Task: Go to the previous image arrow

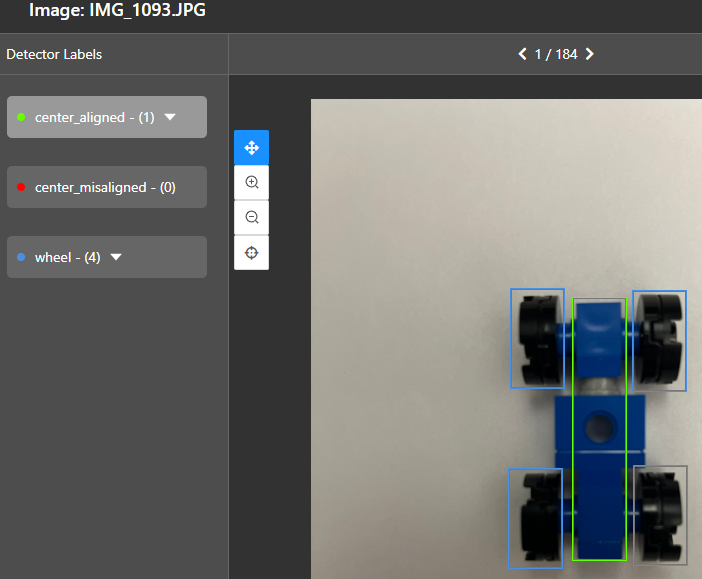Action: click(522, 54)
